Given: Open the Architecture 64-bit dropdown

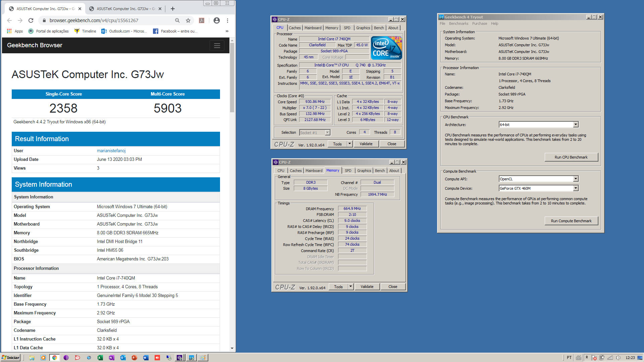Looking at the screenshot, I should click(x=576, y=125).
